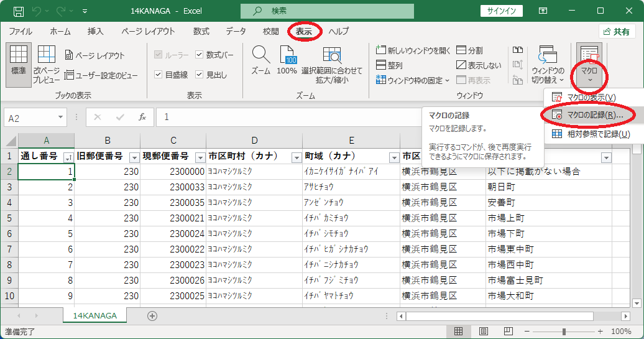Click the insert function fx icon
The image size is (644, 339).
click(142, 117)
